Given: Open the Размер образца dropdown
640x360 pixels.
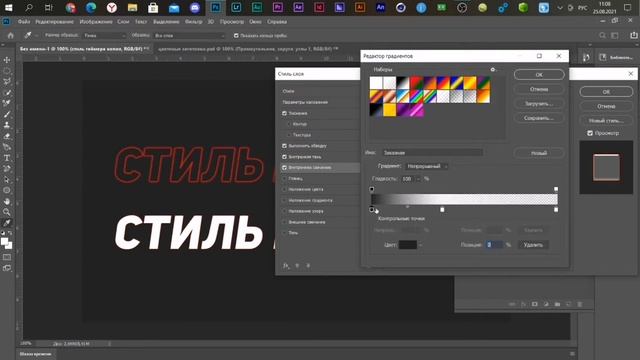Looking at the screenshot, I should (x=104, y=36).
